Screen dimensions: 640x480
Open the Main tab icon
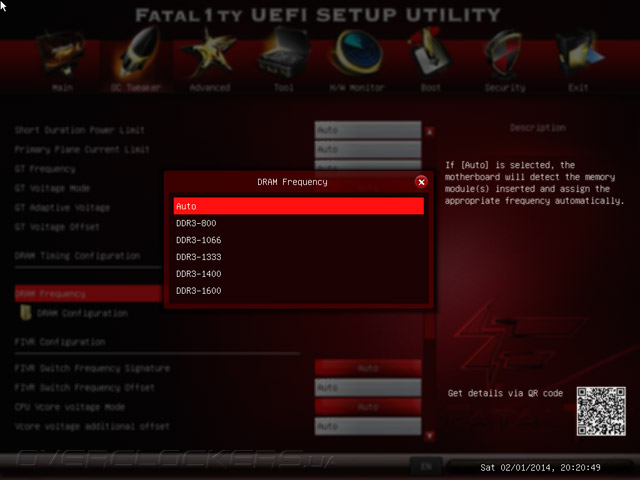tap(62, 55)
